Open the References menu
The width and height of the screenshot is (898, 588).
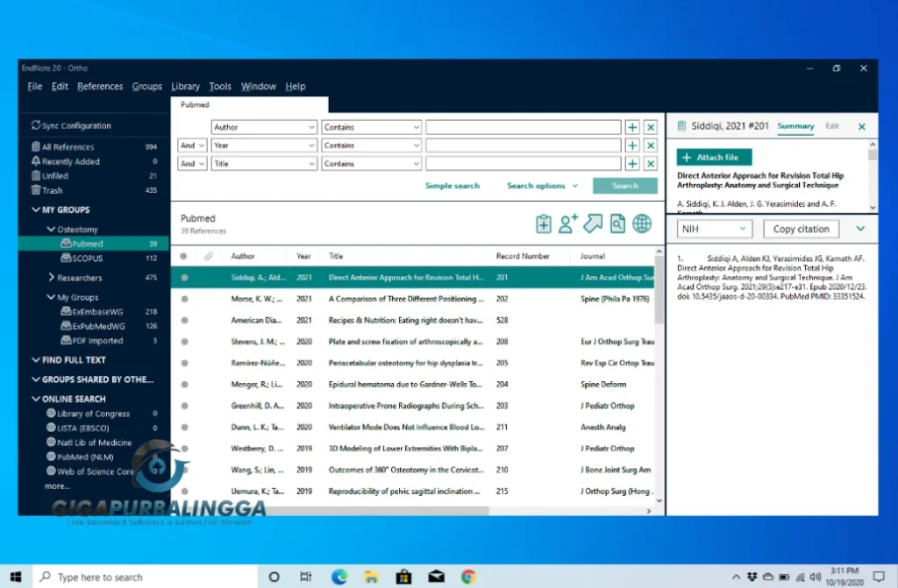point(99,86)
